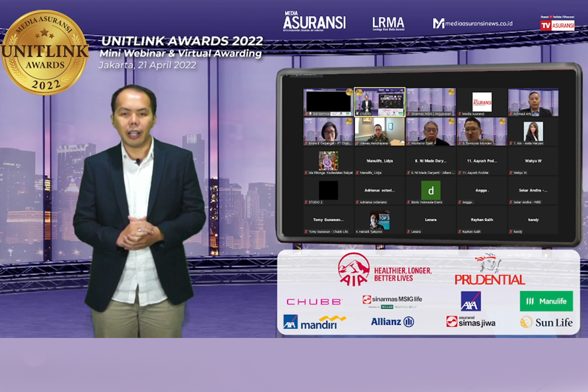Select the highlighted STUDIO video tile
Screen dimensions: 588x392
click(380, 102)
